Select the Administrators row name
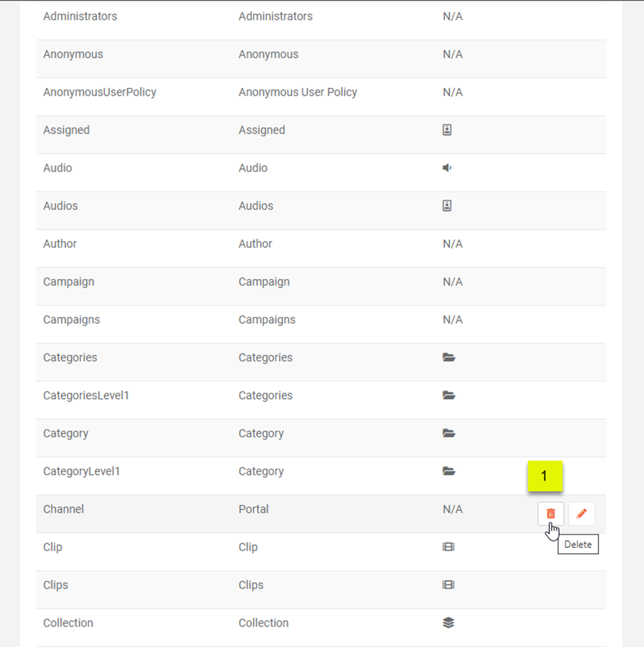644x647 pixels. pos(80,17)
